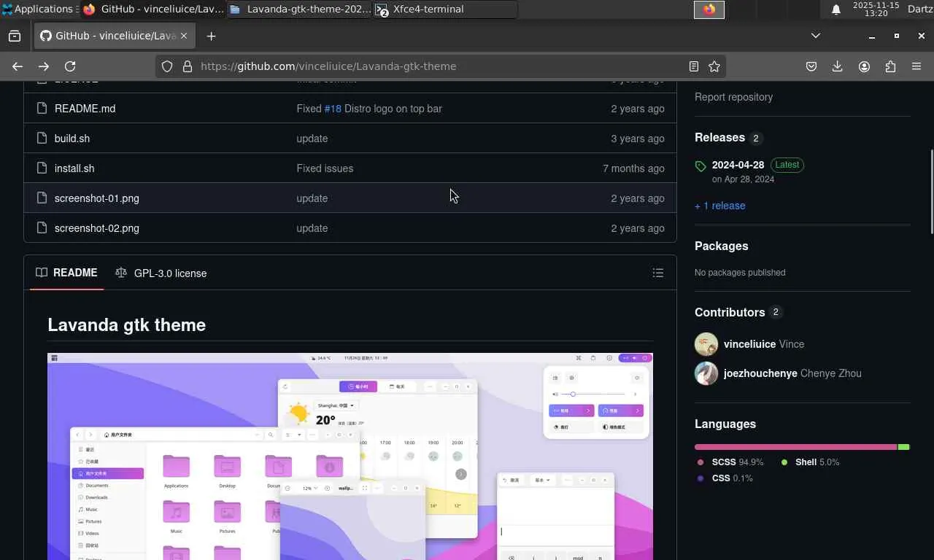This screenshot has width=934, height=560.
Task: Open the screenshot-02.png file
Action: (96, 228)
